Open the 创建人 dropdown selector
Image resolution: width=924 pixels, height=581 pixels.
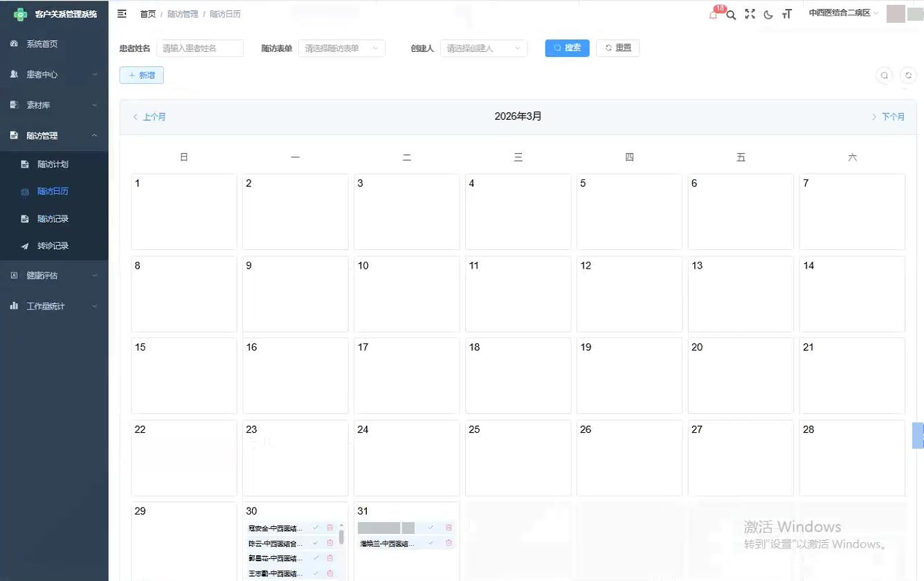[x=483, y=48]
